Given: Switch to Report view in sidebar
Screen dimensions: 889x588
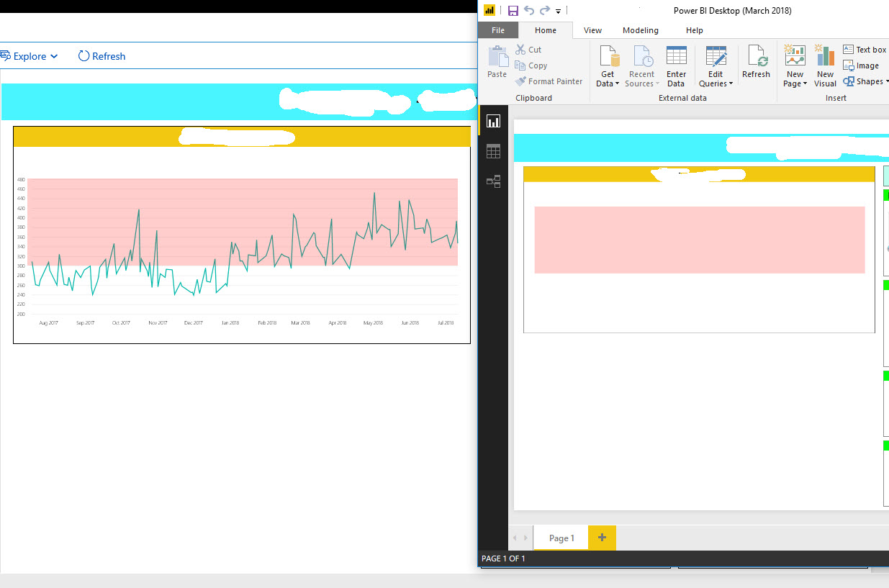Looking at the screenshot, I should 493,121.
